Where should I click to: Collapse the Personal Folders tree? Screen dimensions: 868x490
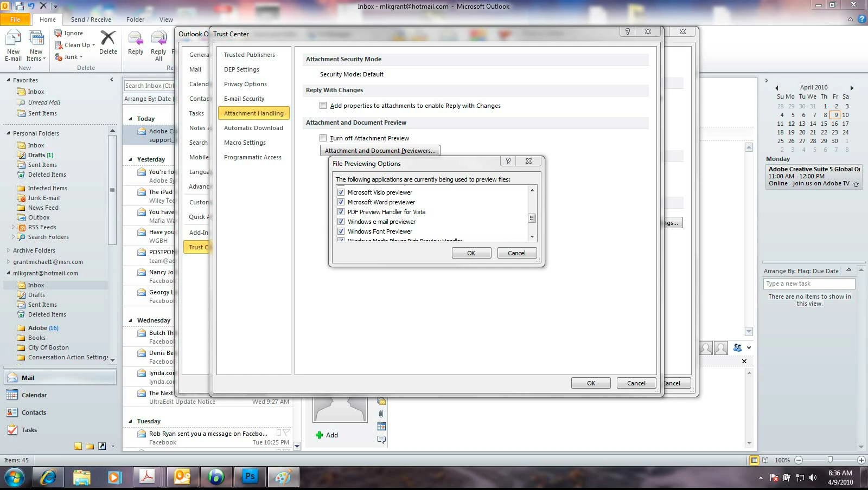tap(8, 133)
